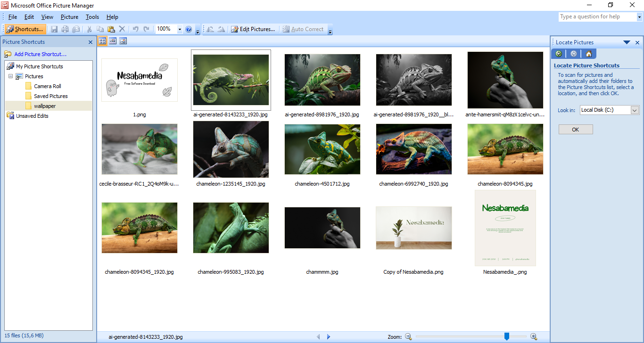Viewport: 644px width, 343px height.
Task: Click the zoom slider handle
Action: (507, 336)
